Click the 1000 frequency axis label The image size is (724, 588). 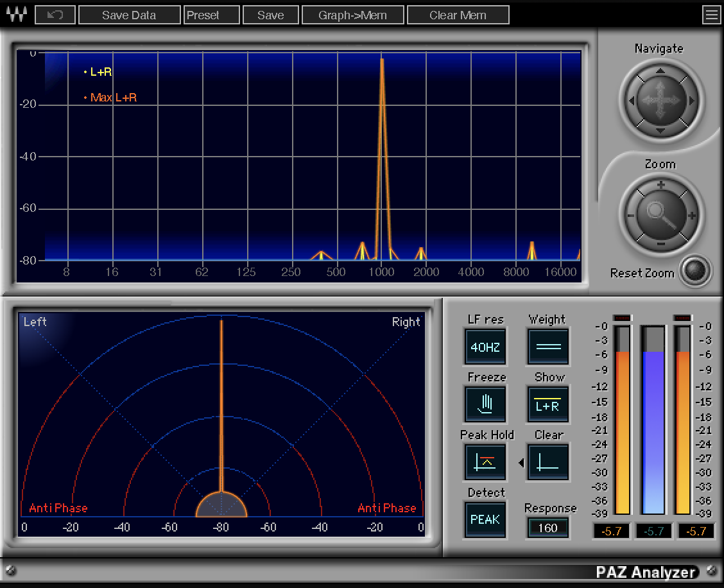[x=381, y=272]
